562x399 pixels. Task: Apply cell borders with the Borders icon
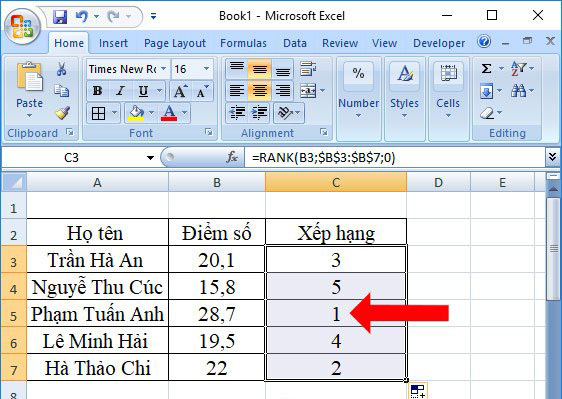click(98, 113)
